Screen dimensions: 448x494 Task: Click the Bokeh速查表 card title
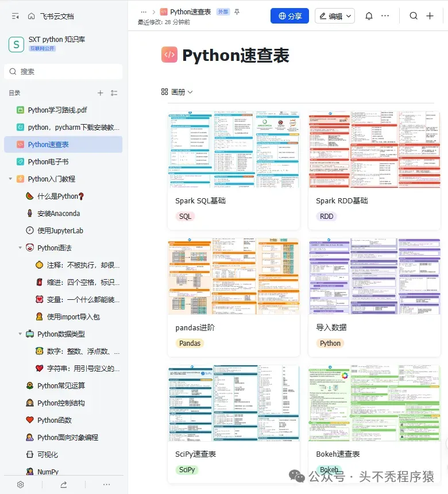338,454
